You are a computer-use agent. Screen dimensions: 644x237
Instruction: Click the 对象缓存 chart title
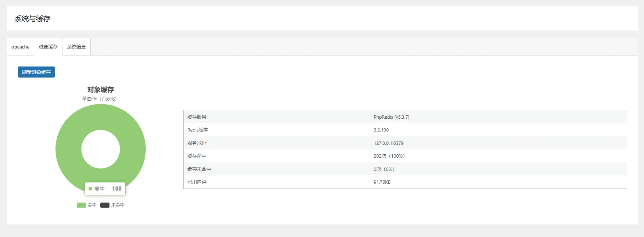tap(101, 90)
